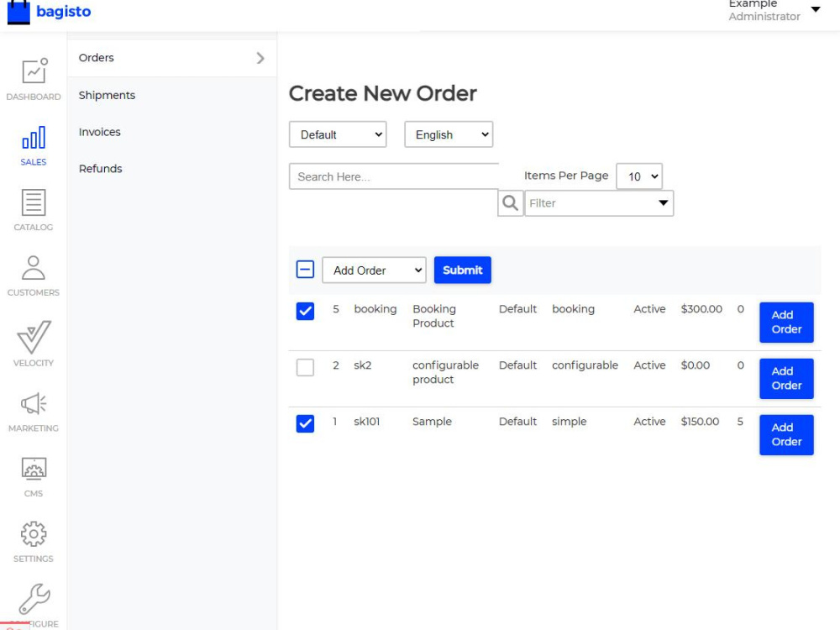Image resolution: width=840 pixels, height=630 pixels.
Task: Click the Example Administrator user name
Action: [x=764, y=10]
